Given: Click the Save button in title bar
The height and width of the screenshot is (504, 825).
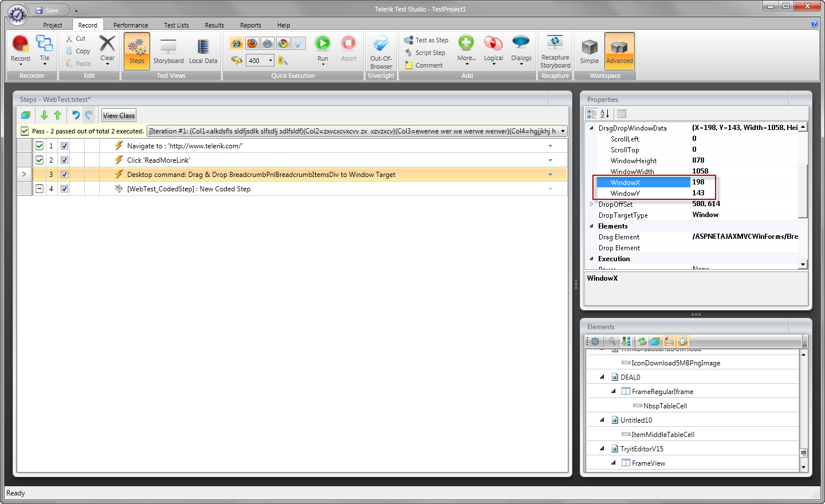Looking at the screenshot, I should pos(48,10).
